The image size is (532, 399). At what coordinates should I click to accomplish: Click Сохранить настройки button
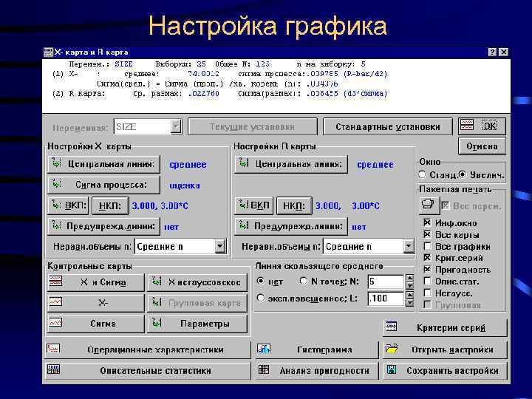point(445,371)
